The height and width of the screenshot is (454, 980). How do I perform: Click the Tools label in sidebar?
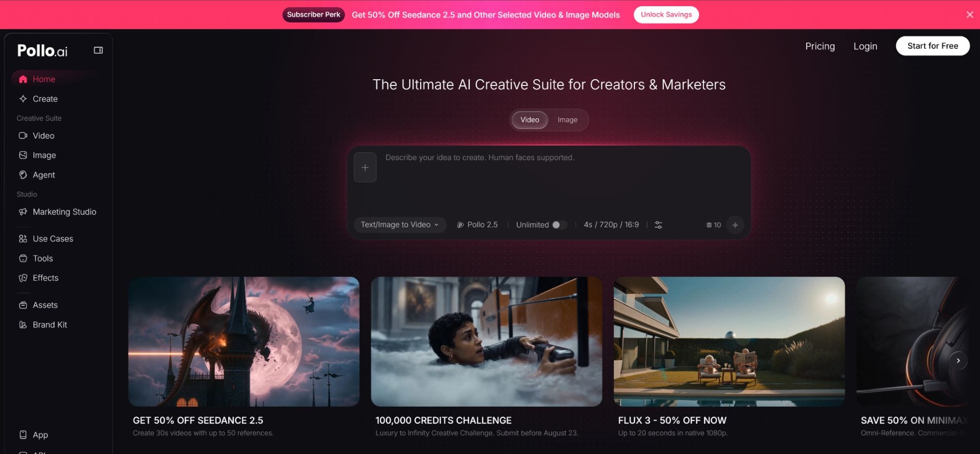click(43, 258)
